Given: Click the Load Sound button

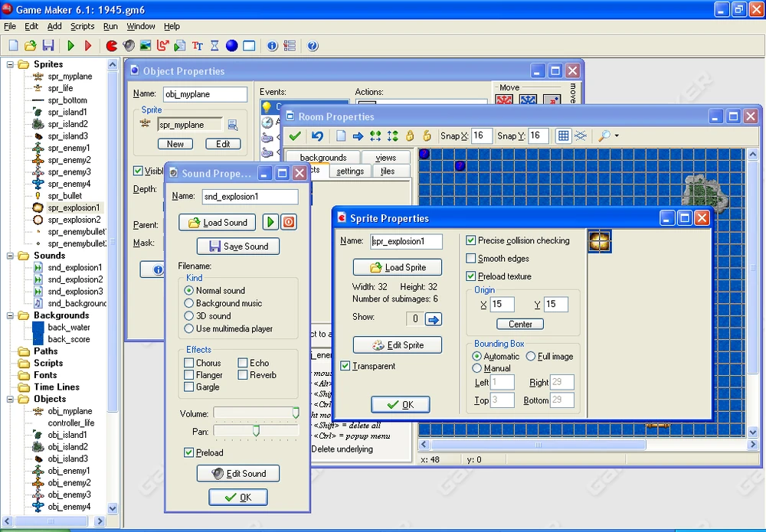Looking at the screenshot, I should [x=217, y=222].
